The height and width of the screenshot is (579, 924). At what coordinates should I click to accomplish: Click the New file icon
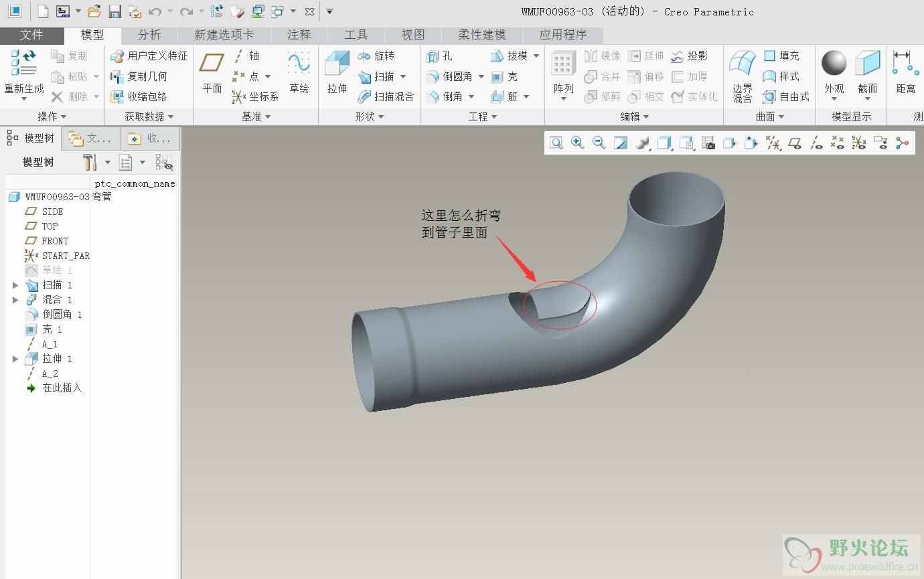pyautogui.click(x=43, y=11)
